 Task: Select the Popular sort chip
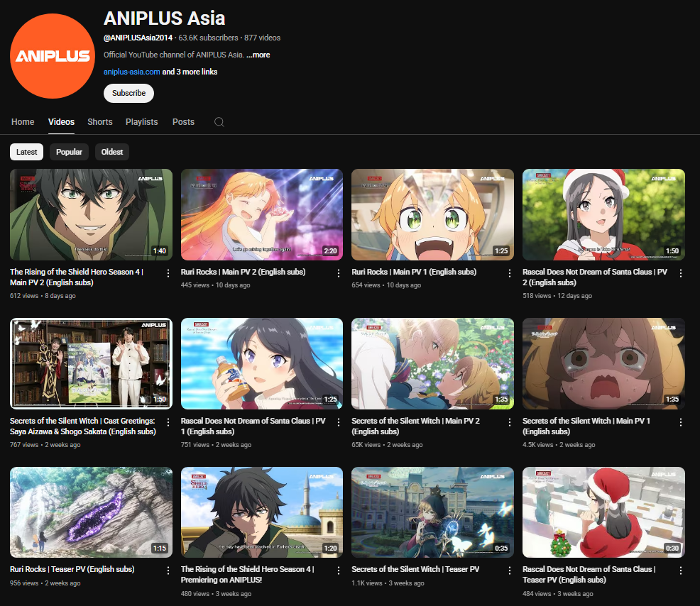click(x=69, y=152)
